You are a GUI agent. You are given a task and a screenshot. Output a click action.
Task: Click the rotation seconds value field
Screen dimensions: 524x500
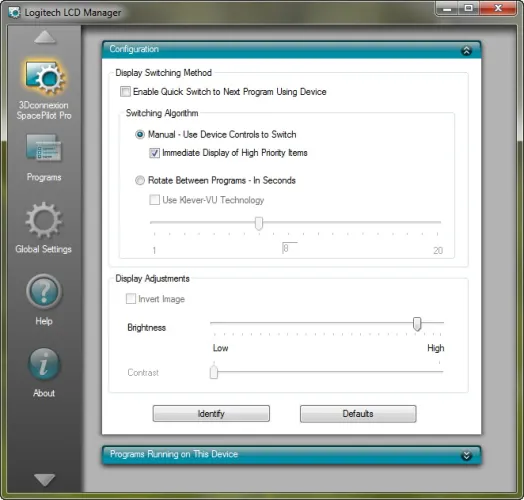pos(289,248)
